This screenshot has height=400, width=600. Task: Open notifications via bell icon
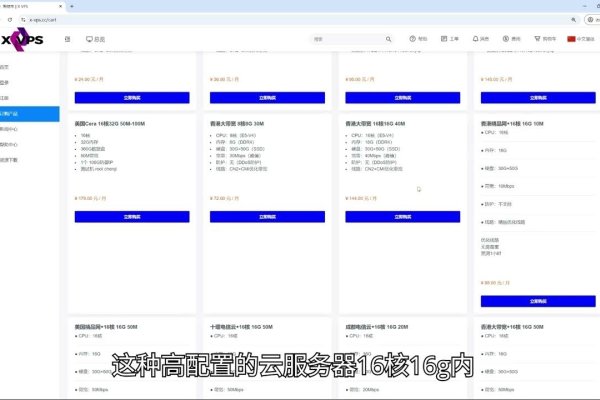pos(481,39)
